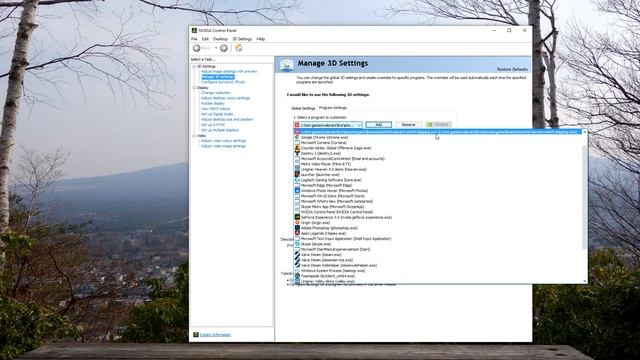Select Configure Surround, PhysX

tap(223, 82)
